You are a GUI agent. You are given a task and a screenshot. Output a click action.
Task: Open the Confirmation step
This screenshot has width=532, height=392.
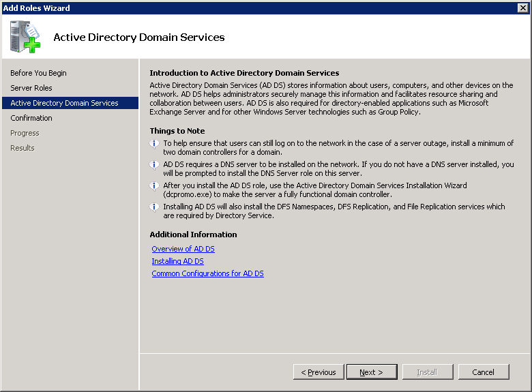pos(31,118)
